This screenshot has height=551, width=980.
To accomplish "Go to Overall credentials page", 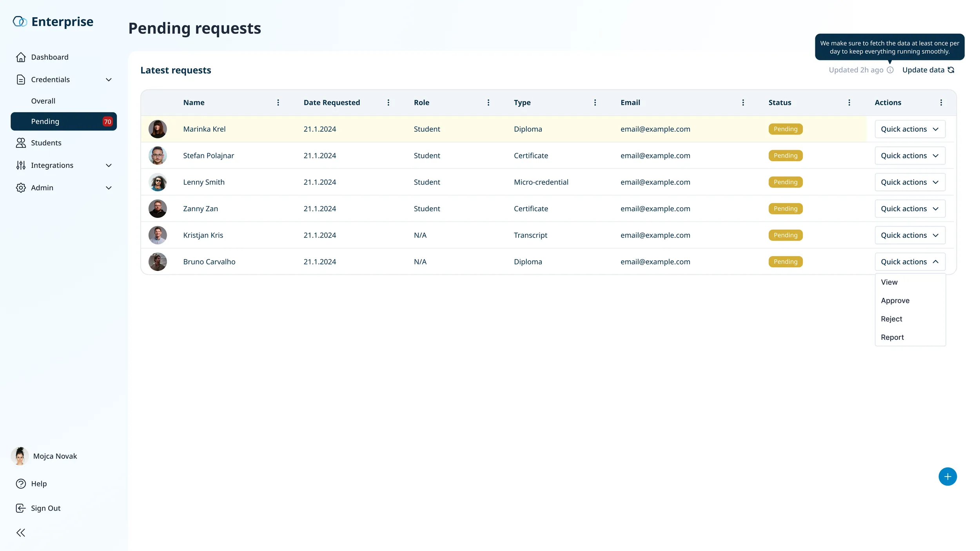I will tap(43, 101).
